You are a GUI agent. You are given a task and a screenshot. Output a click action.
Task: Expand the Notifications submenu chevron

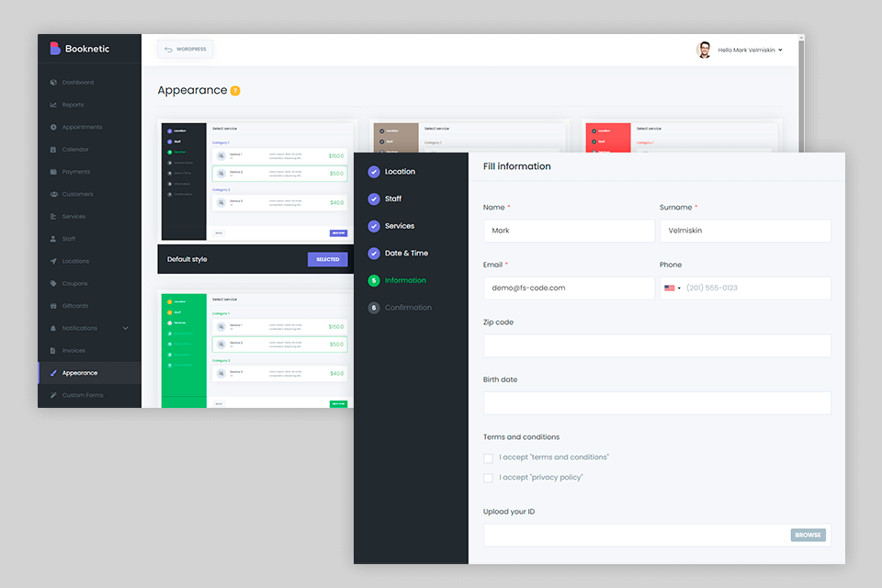[126, 328]
